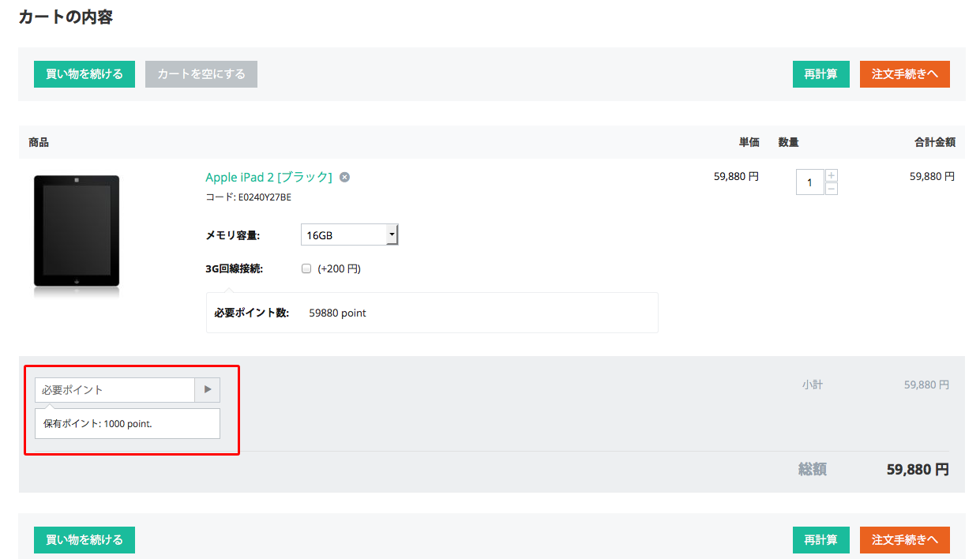980x559 pixels.
Task: Click the カートを空にする button
Action: click(201, 74)
